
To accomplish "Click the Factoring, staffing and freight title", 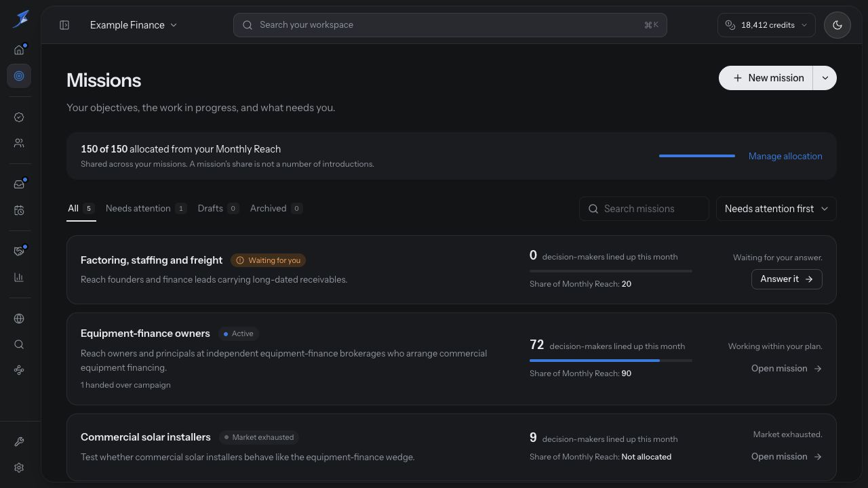I will click(151, 260).
